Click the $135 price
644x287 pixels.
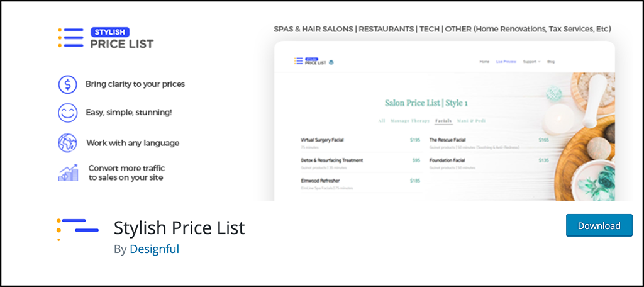pyautogui.click(x=543, y=160)
